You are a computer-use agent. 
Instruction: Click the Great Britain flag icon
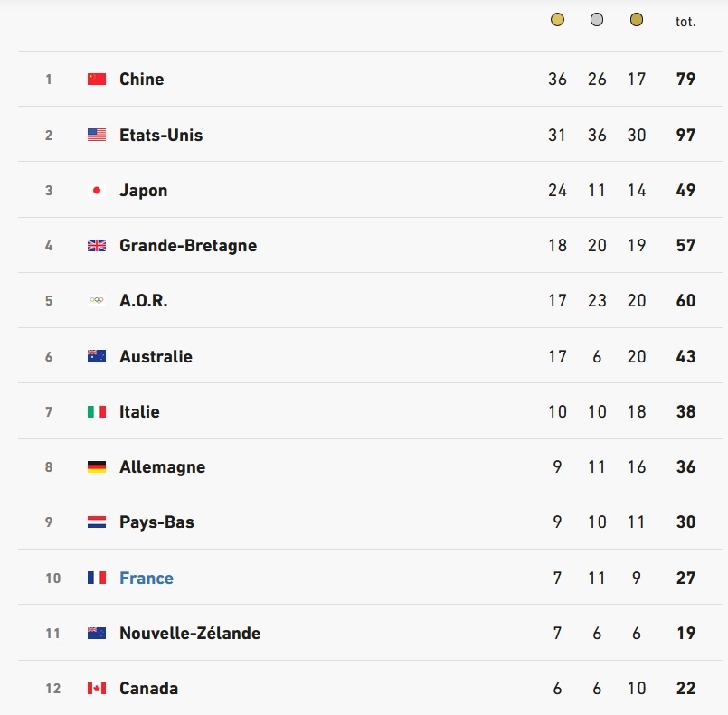coord(97,245)
